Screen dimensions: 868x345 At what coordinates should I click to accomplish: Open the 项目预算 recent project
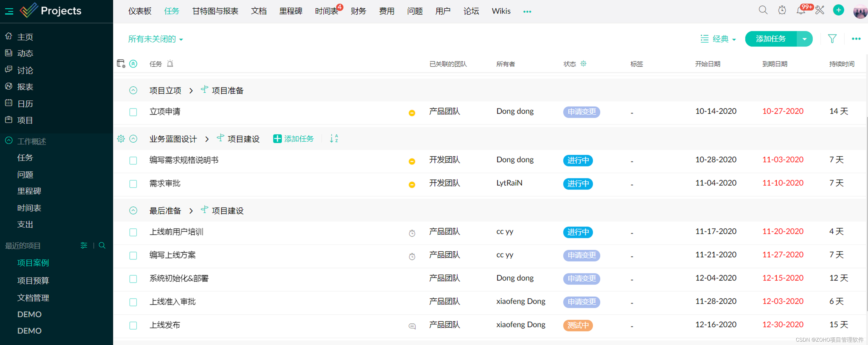pos(33,280)
